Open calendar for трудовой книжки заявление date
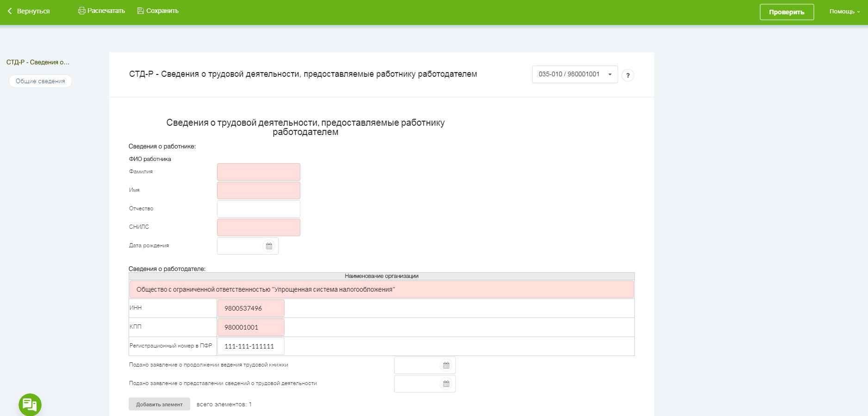Image resolution: width=868 pixels, height=416 pixels. click(x=446, y=365)
